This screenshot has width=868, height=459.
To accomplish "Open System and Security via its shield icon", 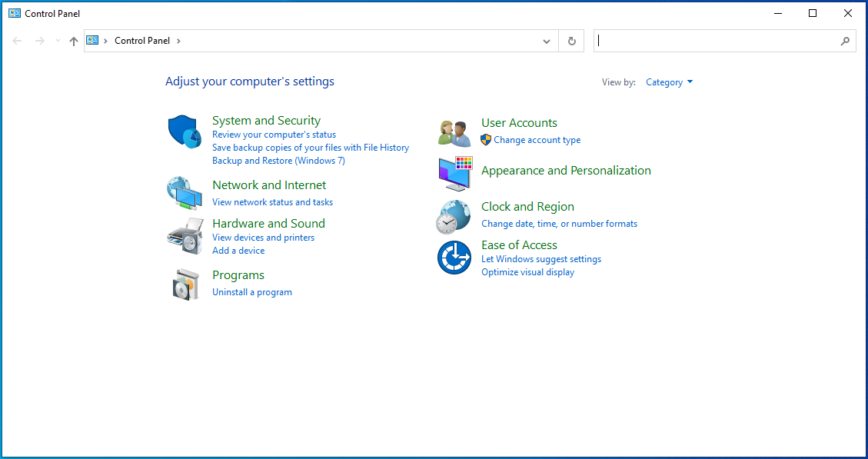I will coord(184,131).
